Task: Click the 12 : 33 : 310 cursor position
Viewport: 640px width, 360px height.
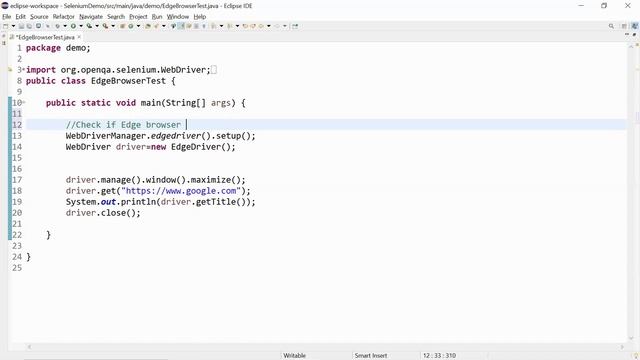Action: (439, 356)
